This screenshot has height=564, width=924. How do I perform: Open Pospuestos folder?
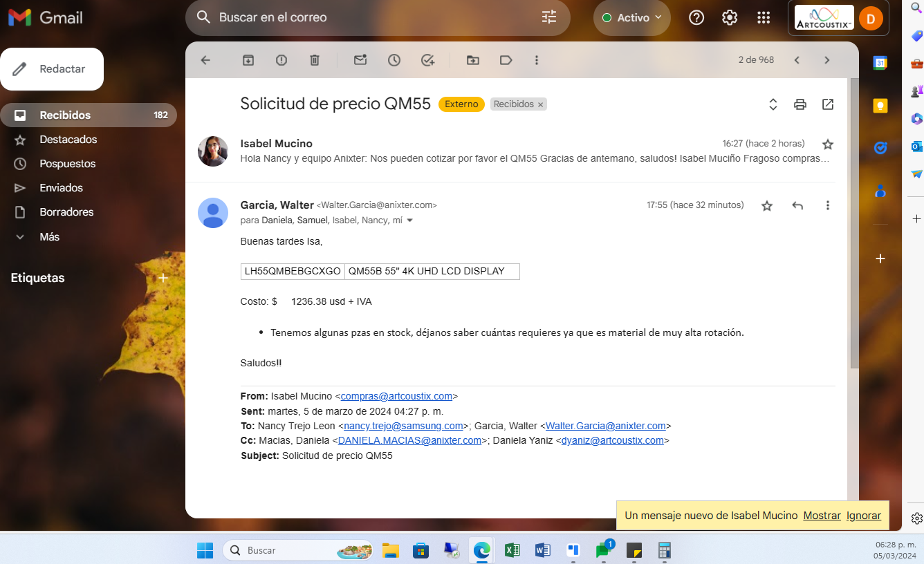pos(89,164)
